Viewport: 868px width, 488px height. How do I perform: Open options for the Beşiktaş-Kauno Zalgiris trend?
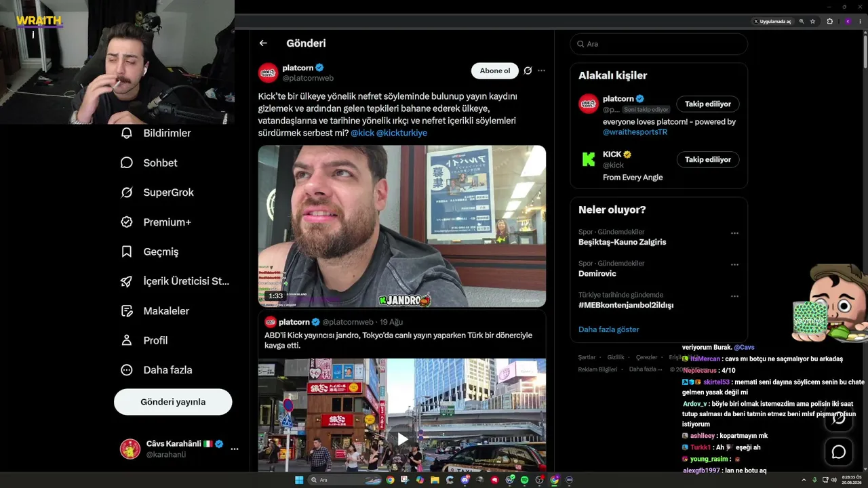point(734,233)
